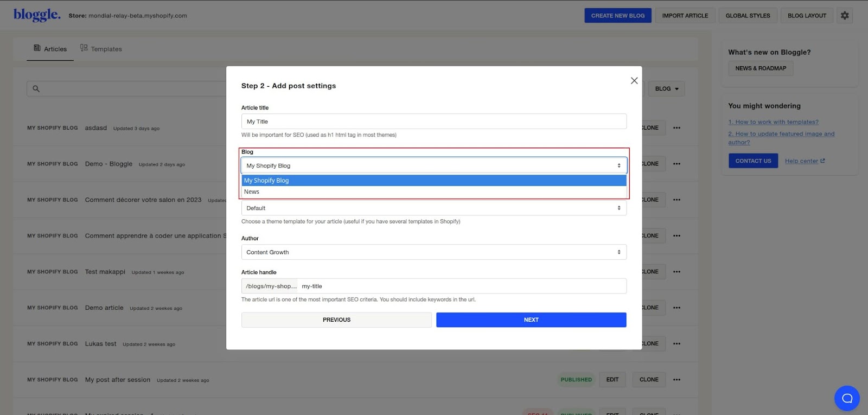
Task: Open the theme template Default dropdown
Action: click(x=434, y=208)
